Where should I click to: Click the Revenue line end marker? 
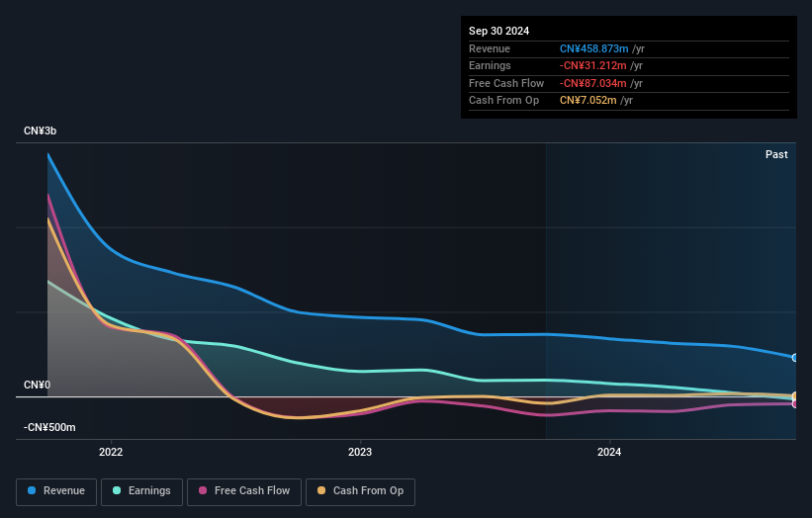pyautogui.click(x=794, y=358)
